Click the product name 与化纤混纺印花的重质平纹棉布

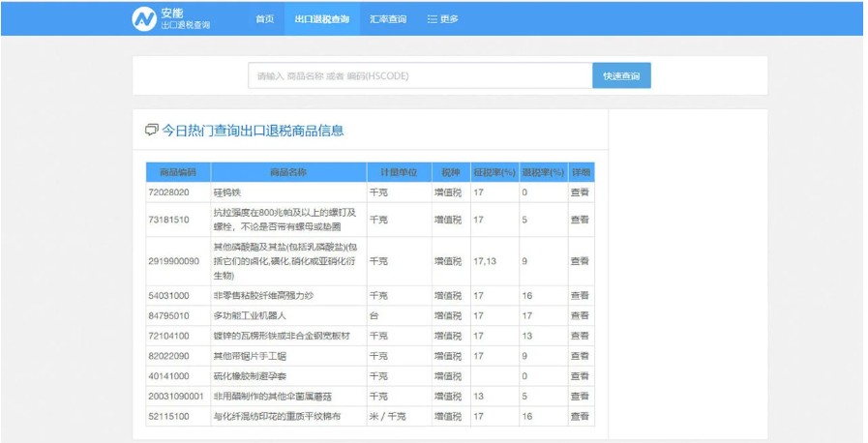tap(278, 417)
